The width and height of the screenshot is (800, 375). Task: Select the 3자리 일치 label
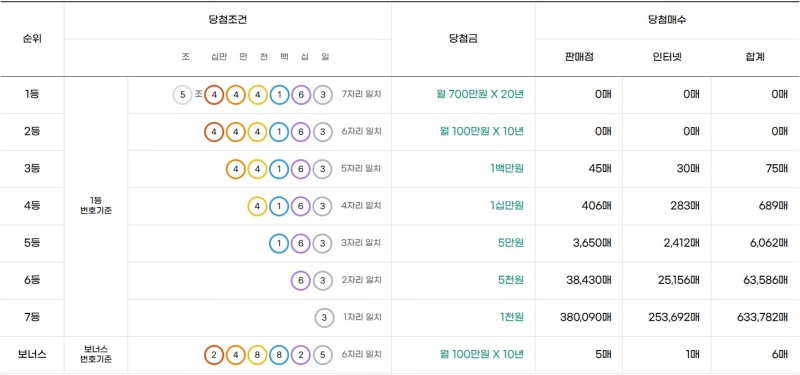[361, 243]
